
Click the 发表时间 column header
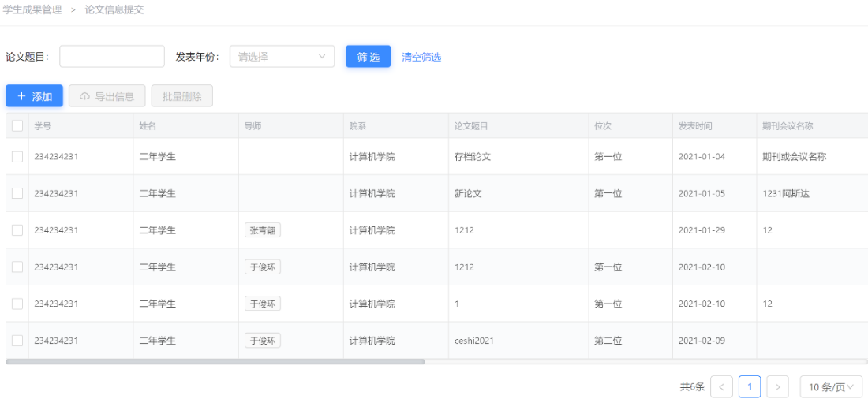point(694,125)
